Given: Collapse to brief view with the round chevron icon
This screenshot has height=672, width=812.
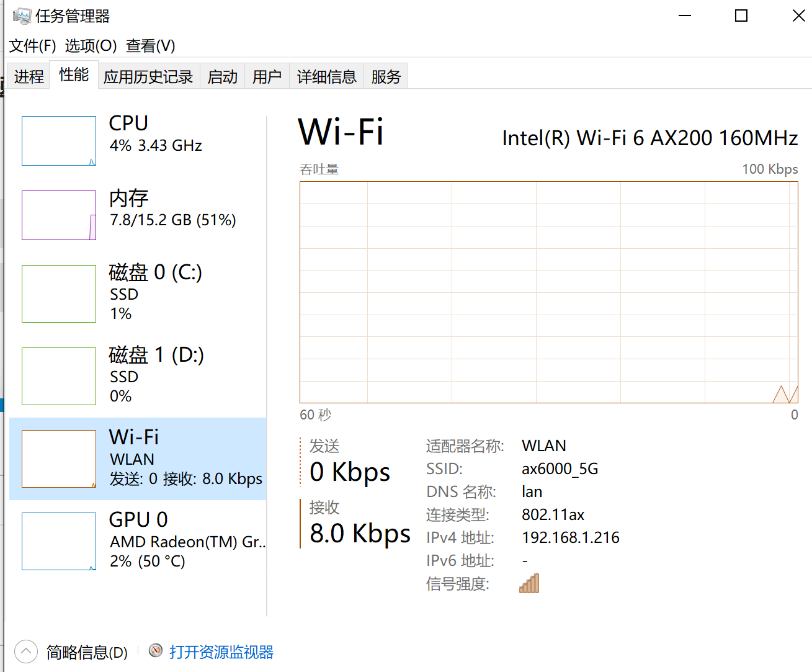Looking at the screenshot, I should [25, 652].
